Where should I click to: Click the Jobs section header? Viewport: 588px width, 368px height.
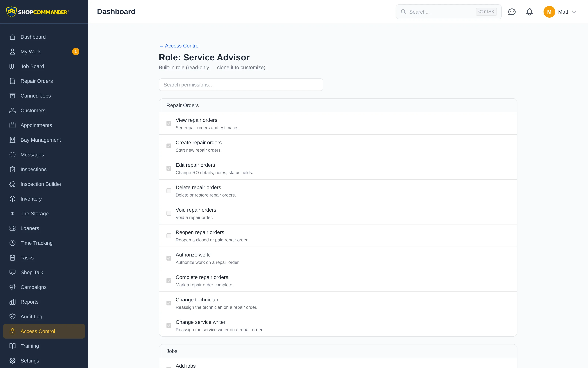tap(338, 351)
